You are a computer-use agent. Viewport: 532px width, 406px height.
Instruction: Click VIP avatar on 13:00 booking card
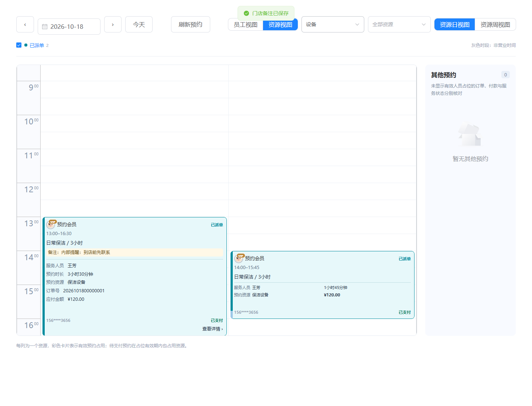(x=51, y=224)
